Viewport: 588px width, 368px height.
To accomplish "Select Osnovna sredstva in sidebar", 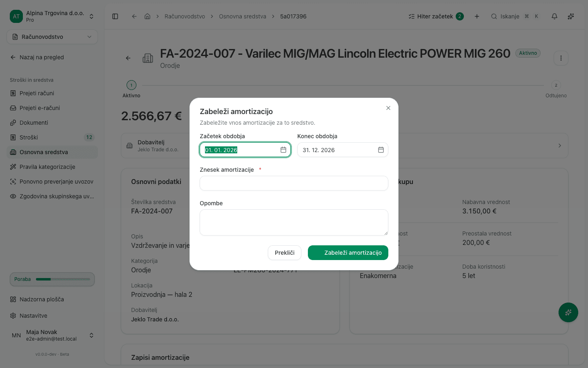I will click(52, 152).
